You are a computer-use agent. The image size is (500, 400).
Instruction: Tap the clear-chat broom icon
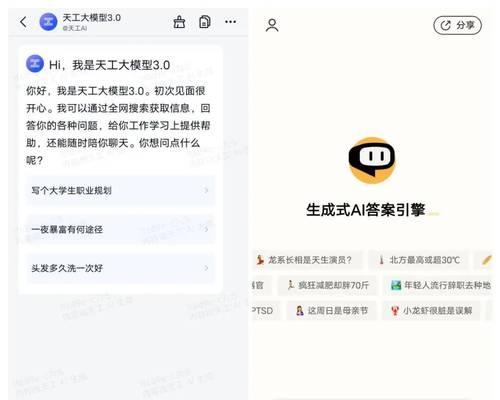pyautogui.click(x=179, y=22)
